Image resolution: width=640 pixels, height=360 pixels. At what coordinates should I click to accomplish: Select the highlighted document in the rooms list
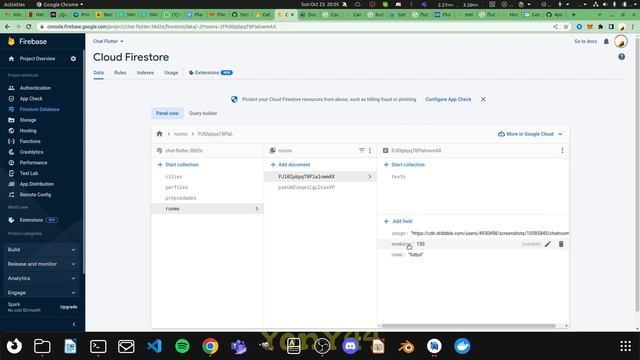[320, 177]
